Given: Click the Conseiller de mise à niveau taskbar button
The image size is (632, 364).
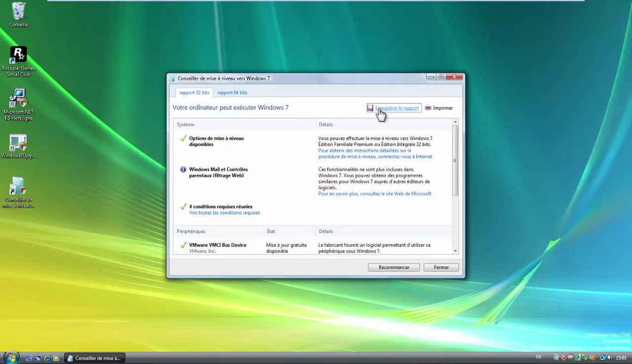Looking at the screenshot, I should [x=94, y=358].
